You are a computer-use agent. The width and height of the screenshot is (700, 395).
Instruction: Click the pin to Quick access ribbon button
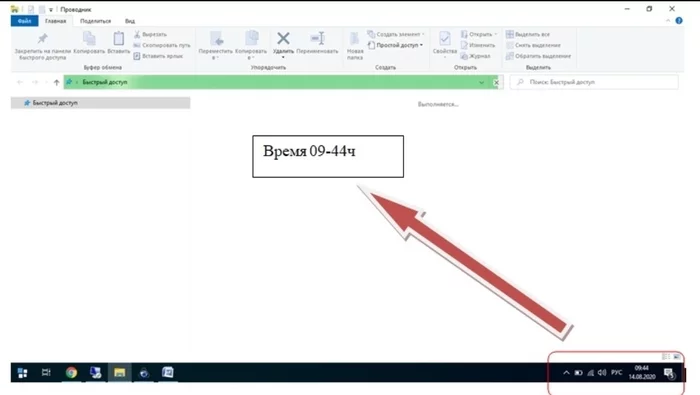(x=42, y=46)
